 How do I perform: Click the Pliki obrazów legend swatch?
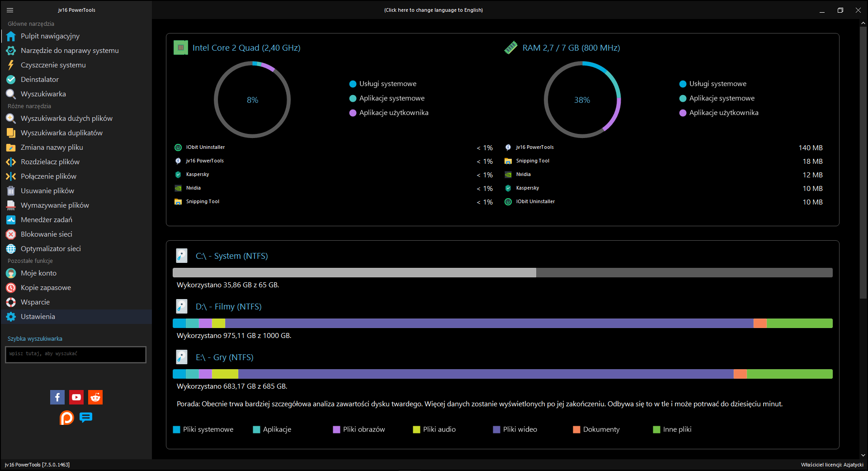(336, 430)
